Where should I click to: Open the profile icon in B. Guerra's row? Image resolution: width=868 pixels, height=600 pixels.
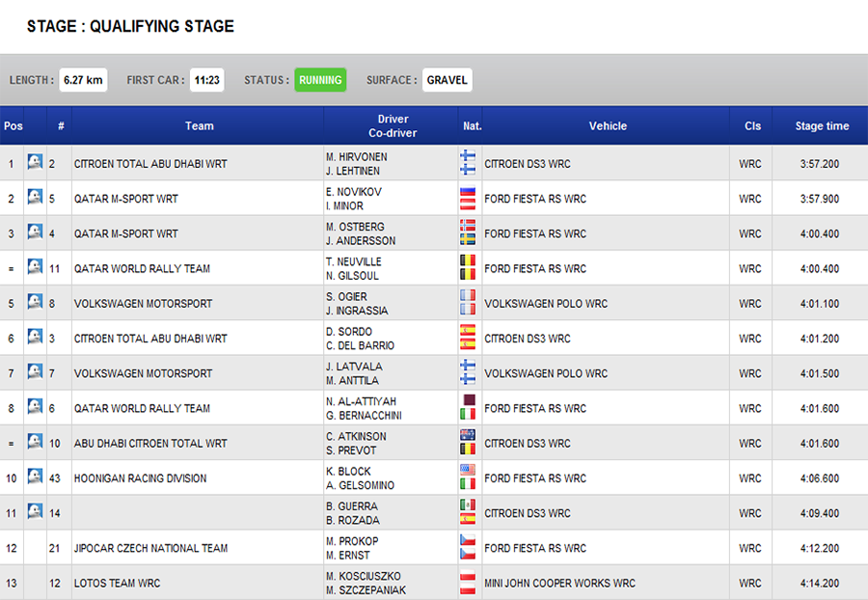[35, 511]
